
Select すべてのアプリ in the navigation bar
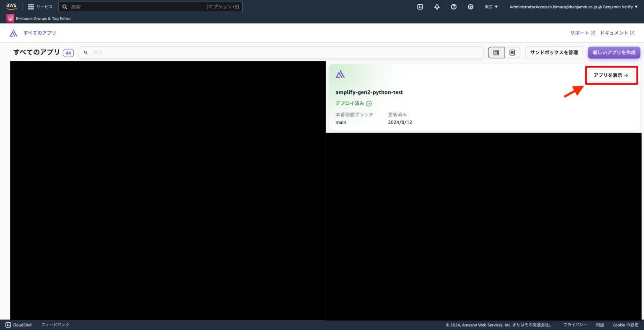coord(40,33)
